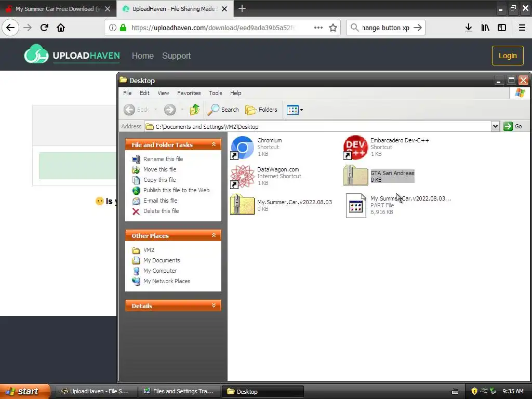Open a new browser tab with plus

pos(242,8)
